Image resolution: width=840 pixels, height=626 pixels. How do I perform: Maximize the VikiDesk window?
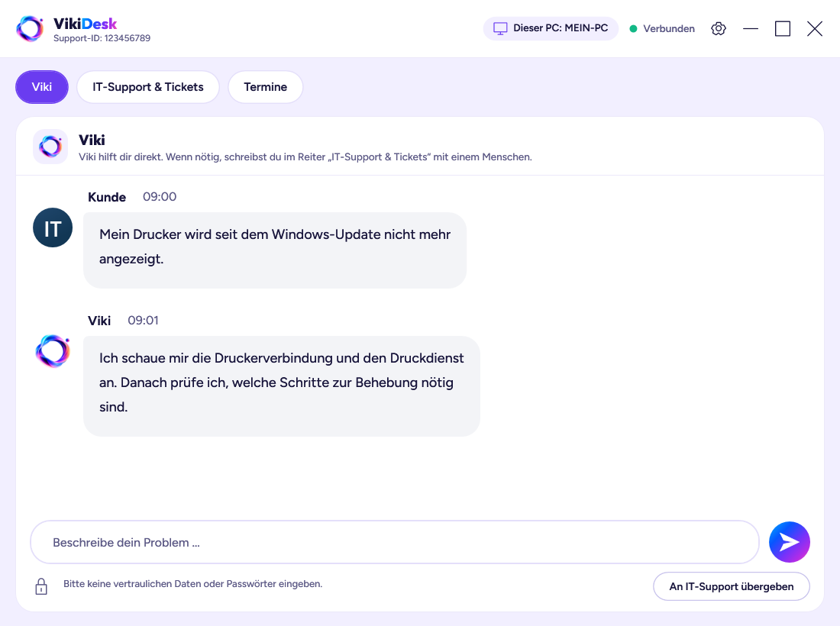783,28
